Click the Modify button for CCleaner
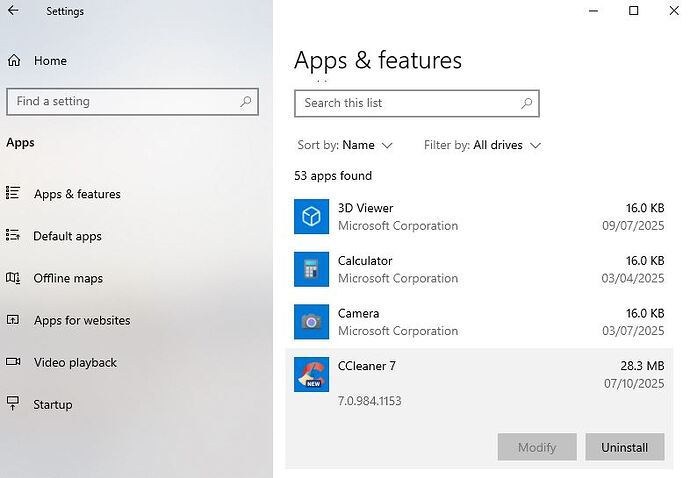This screenshot has width=690, height=478. pos(537,447)
